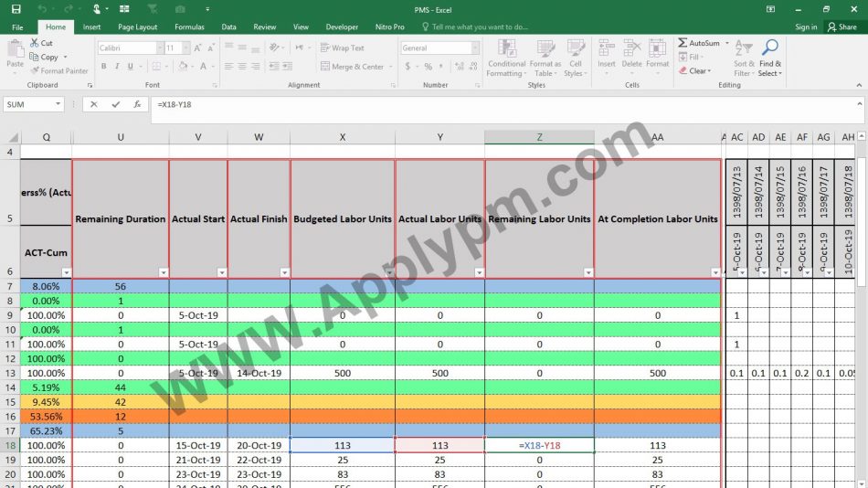Open Sort & Filter menu

[x=744, y=58]
